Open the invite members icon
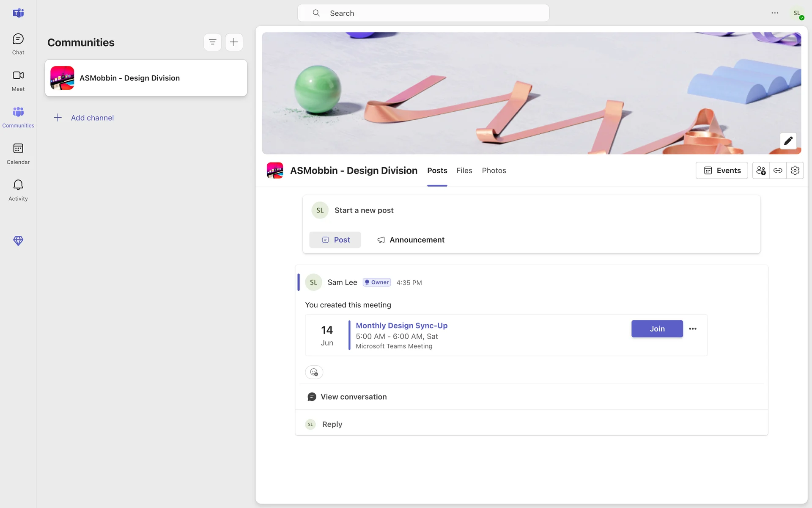 click(760, 171)
